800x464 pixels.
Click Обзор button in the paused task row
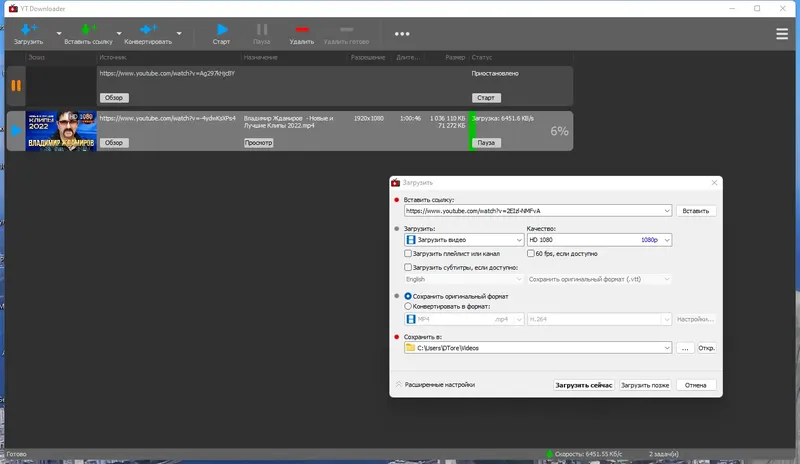[x=114, y=97]
